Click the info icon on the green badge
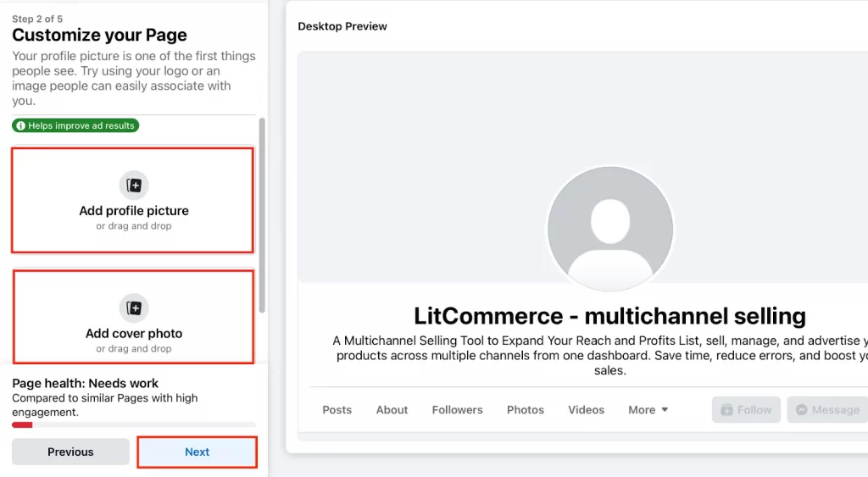 tap(20, 125)
